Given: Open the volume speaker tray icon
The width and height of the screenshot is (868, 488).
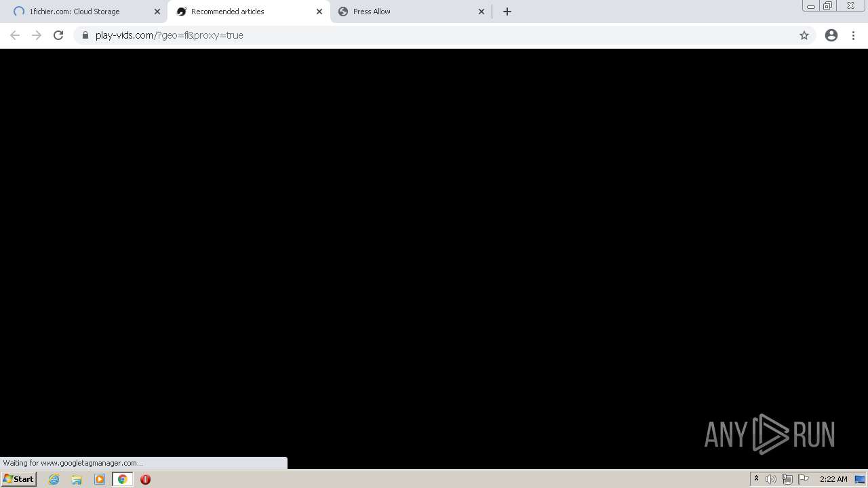Looking at the screenshot, I should (x=771, y=479).
